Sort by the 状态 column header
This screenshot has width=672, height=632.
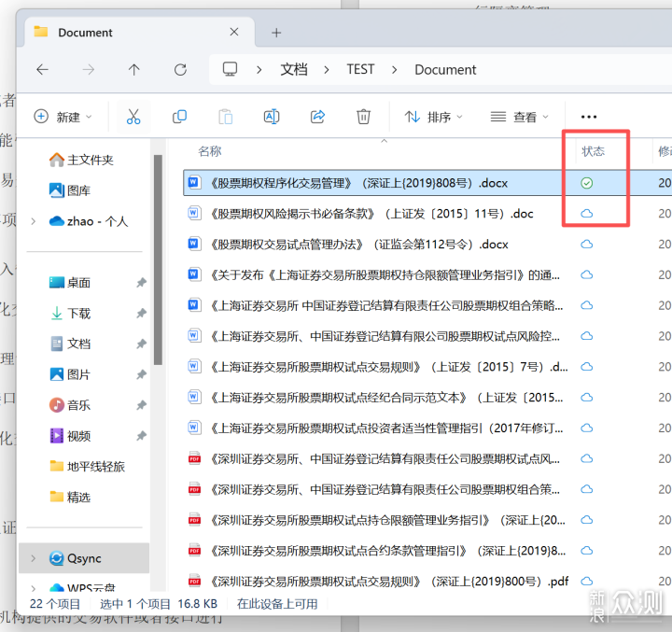[x=593, y=151]
